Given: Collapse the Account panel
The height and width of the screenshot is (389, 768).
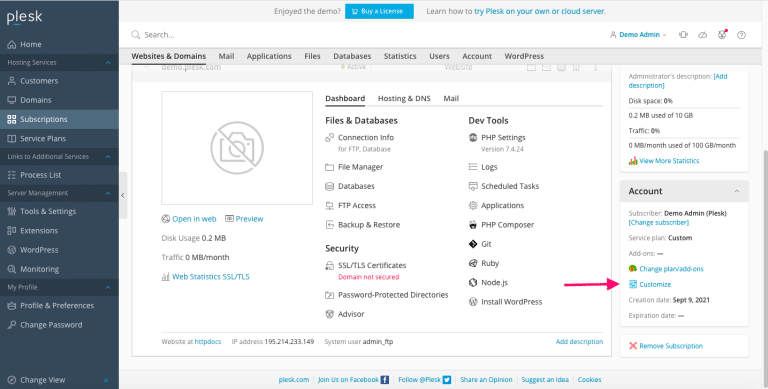Looking at the screenshot, I should (737, 191).
